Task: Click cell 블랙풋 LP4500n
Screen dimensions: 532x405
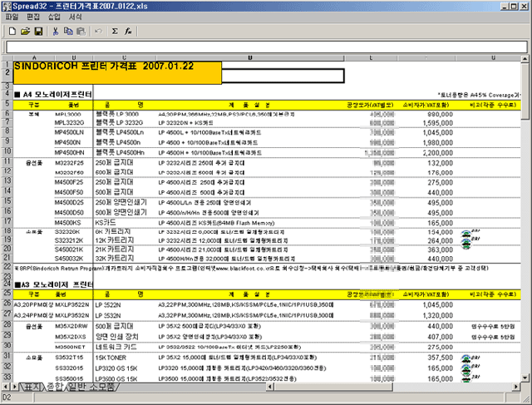Action: point(118,142)
